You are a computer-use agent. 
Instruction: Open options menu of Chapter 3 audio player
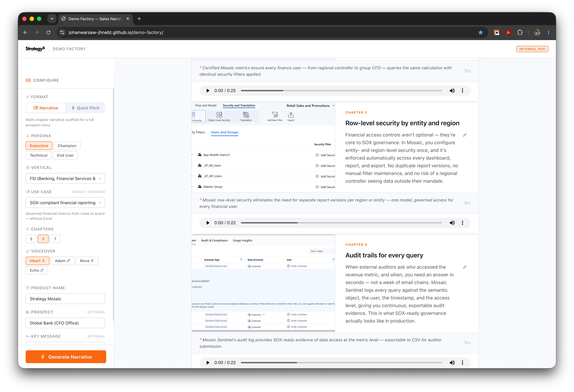(462, 223)
